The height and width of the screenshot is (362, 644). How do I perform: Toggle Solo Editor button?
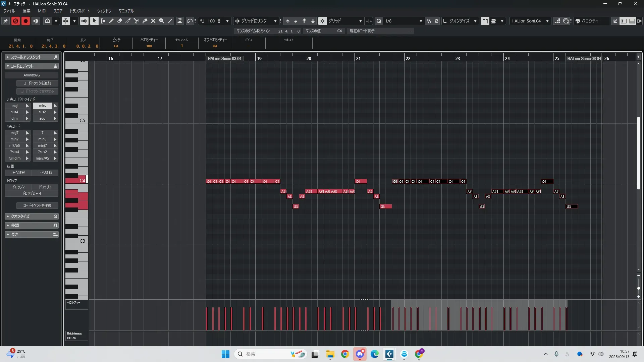click(15, 21)
